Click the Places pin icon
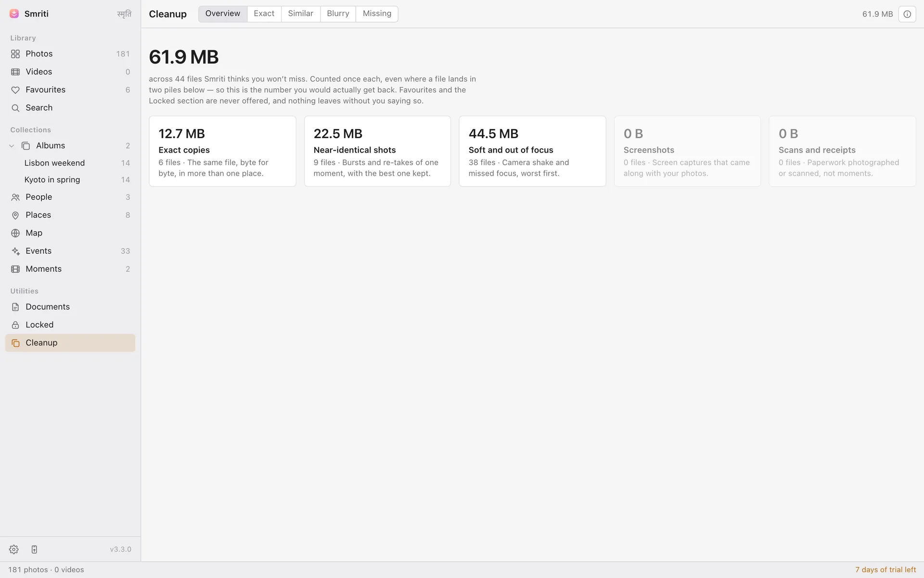924x578 pixels. [x=15, y=215]
